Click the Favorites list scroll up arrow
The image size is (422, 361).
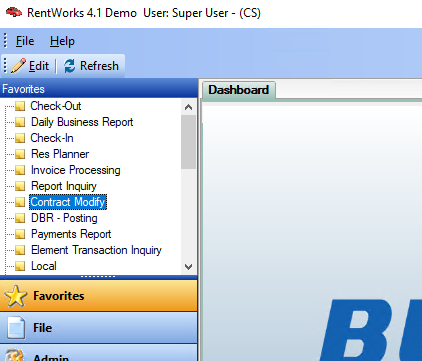click(x=188, y=107)
